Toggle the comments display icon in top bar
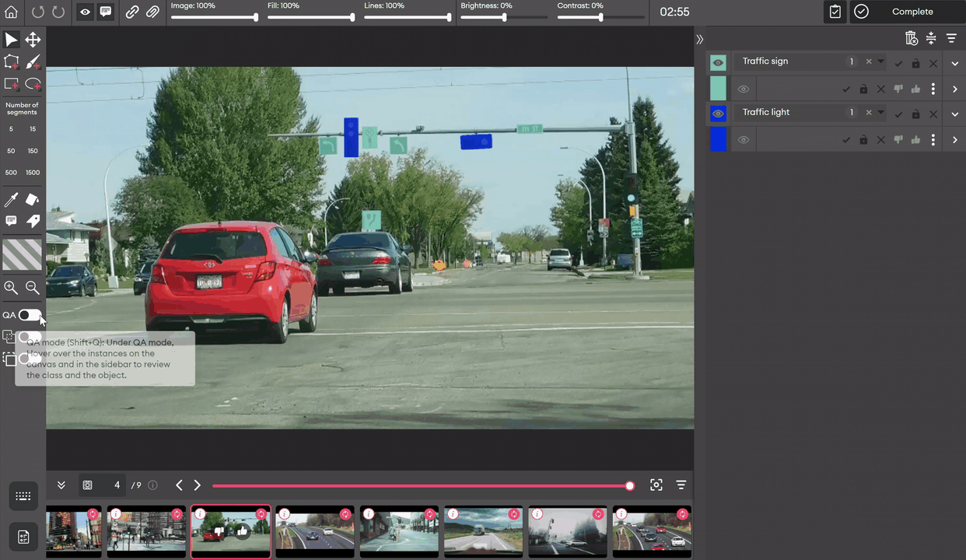Image resolution: width=966 pixels, height=560 pixels. [105, 12]
